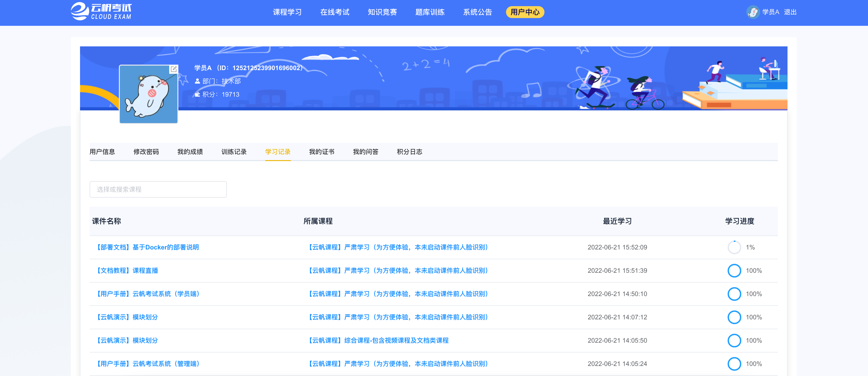868x376 pixels.
Task: Switch to the 我的成绩 tab
Action: click(190, 152)
